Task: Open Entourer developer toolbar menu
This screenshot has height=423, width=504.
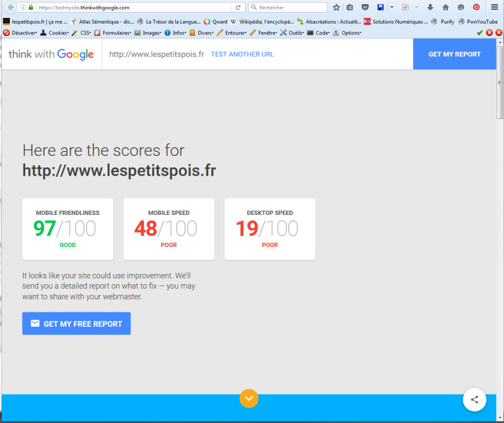Action: [232, 33]
